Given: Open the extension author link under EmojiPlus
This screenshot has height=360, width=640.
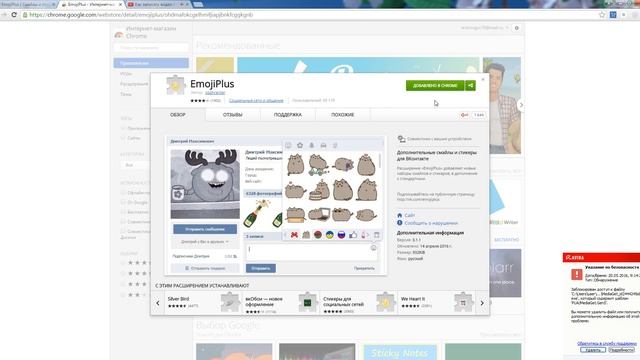Looking at the screenshot, I should coord(215,93).
